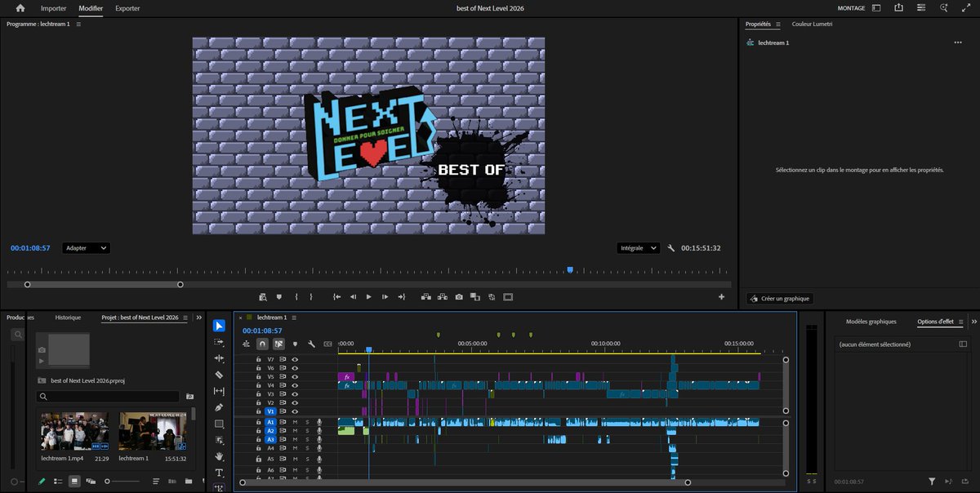Toggle lock on track V5
980x493 pixels.
point(259,376)
